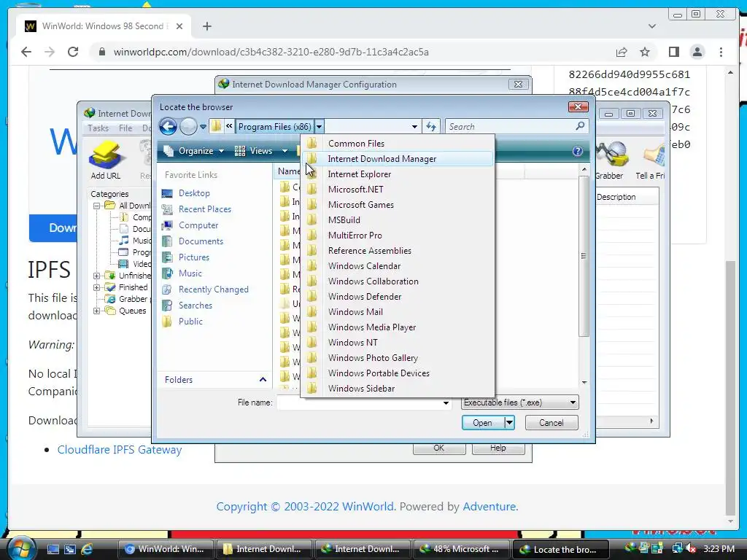This screenshot has height=560, width=747.
Task: Open the recent locations arrow beside the nav buttons
Action: pyautogui.click(x=203, y=127)
